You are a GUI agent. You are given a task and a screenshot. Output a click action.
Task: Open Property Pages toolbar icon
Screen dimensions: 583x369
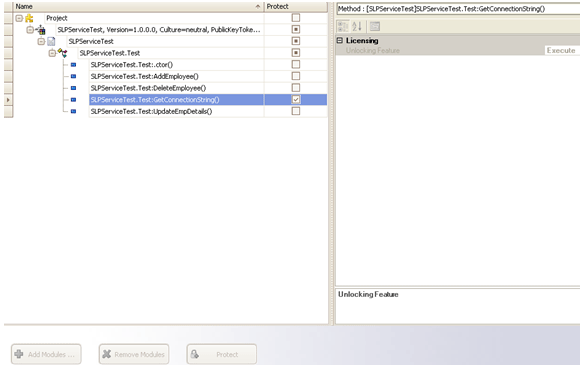click(x=375, y=26)
